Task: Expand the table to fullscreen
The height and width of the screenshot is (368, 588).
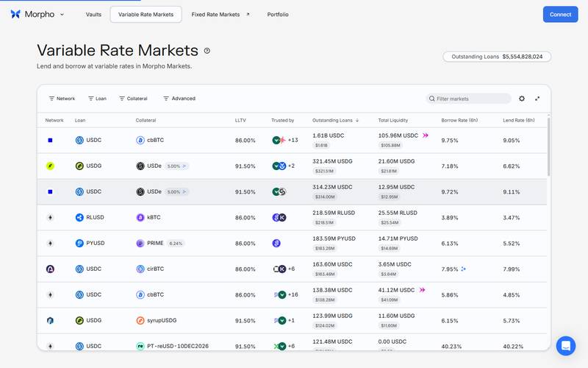Action: [537, 99]
